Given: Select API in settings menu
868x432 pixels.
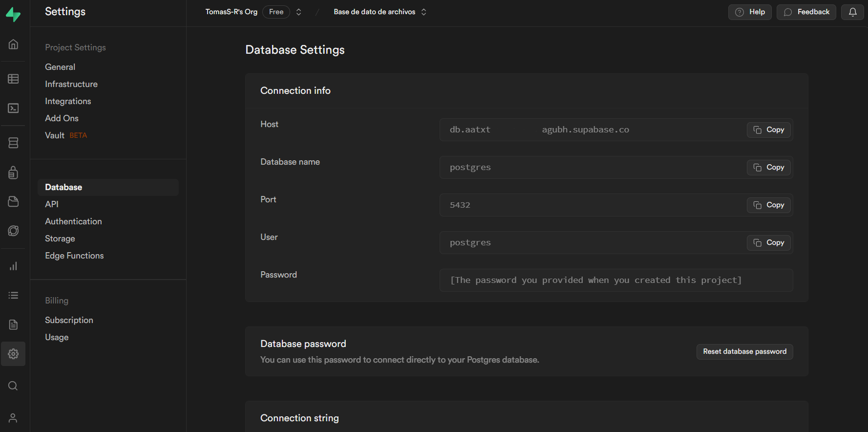Looking at the screenshot, I should point(52,204).
